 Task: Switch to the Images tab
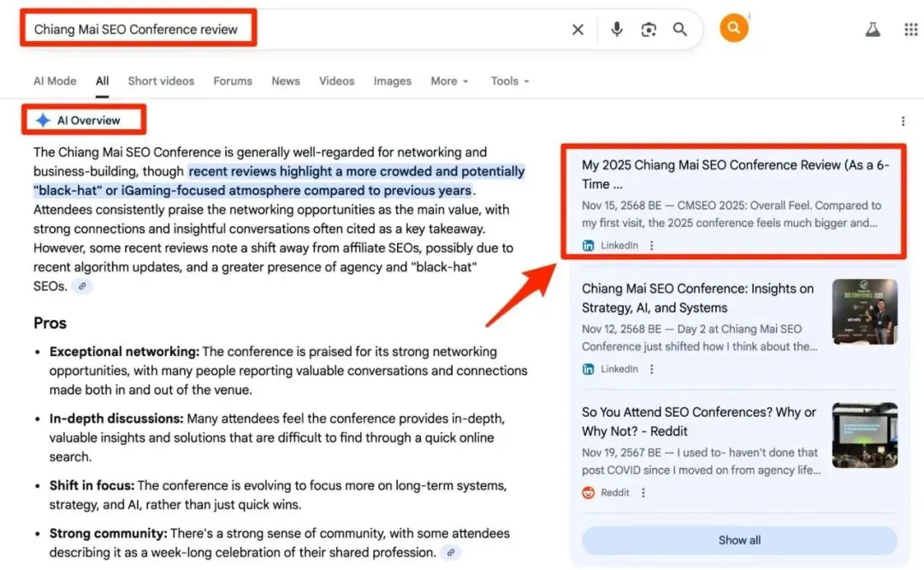pyautogui.click(x=392, y=81)
